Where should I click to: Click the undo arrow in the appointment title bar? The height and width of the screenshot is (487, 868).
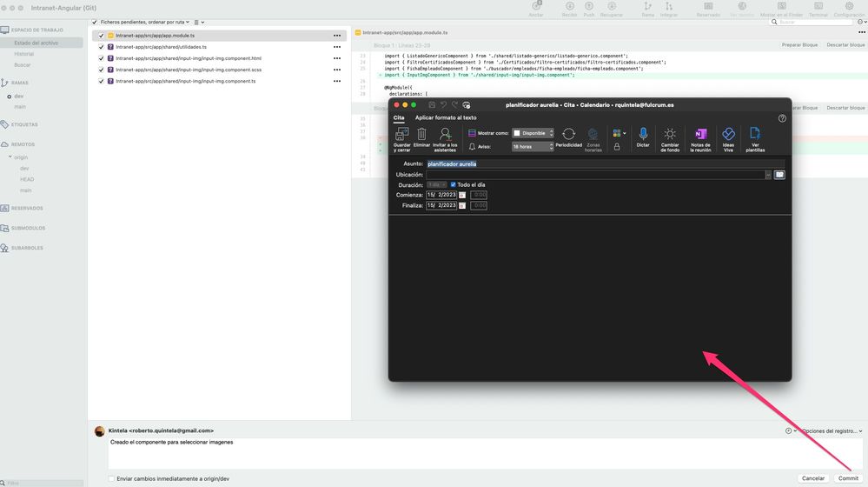click(x=443, y=104)
